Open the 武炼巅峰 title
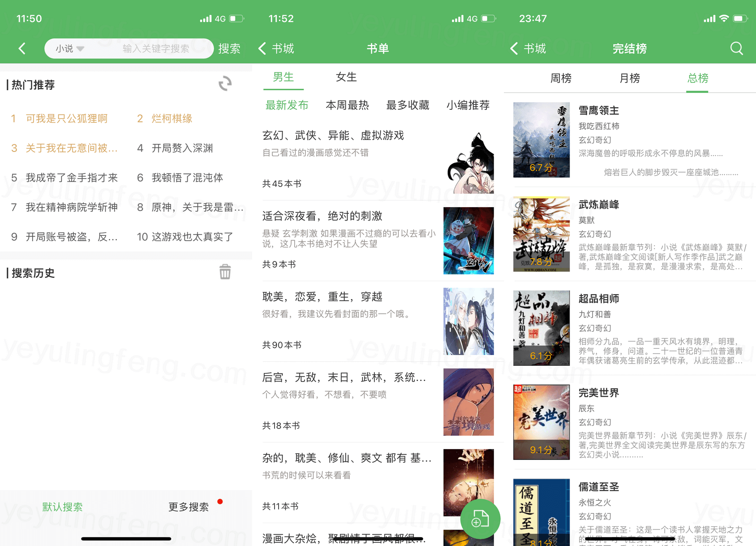The height and width of the screenshot is (546, 756). click(x=599, y=204)
